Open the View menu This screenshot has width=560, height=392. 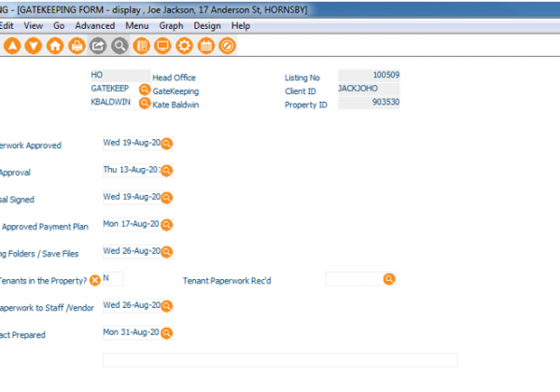(34, 26)
